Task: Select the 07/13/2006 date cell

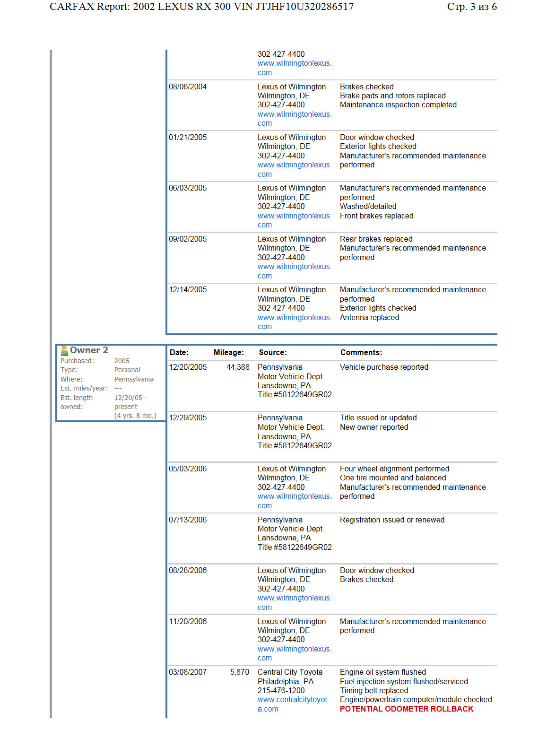Action: [188, 520]
